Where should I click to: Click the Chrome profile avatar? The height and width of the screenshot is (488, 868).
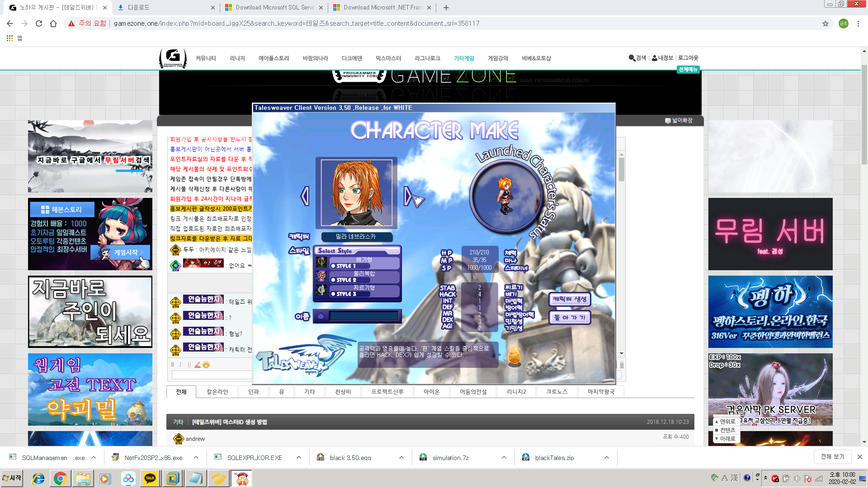[844, 23]
